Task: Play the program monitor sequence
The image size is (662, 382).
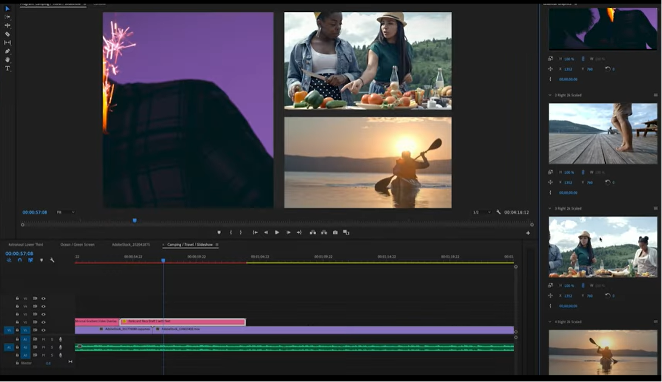Action: click(277, 233)
